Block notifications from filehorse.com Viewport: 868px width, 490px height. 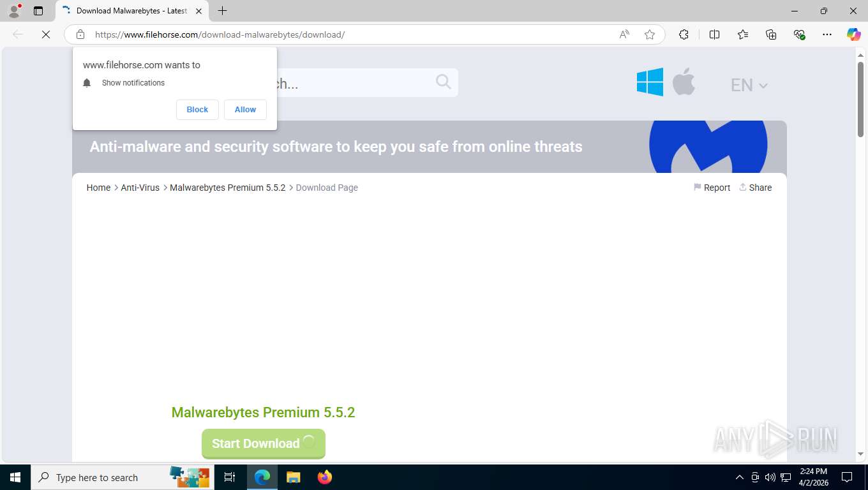(x=197, y=110)
